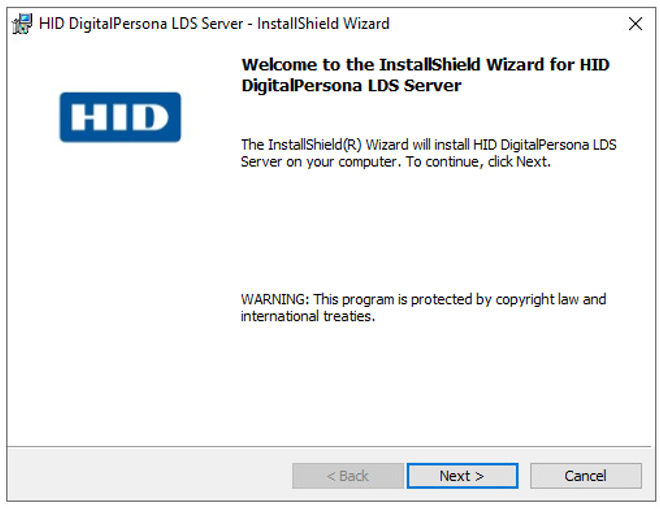This screenshot has width=660, height=510.
Task: Close the InstallShield Wizard window
Action: tap(635, 23)
